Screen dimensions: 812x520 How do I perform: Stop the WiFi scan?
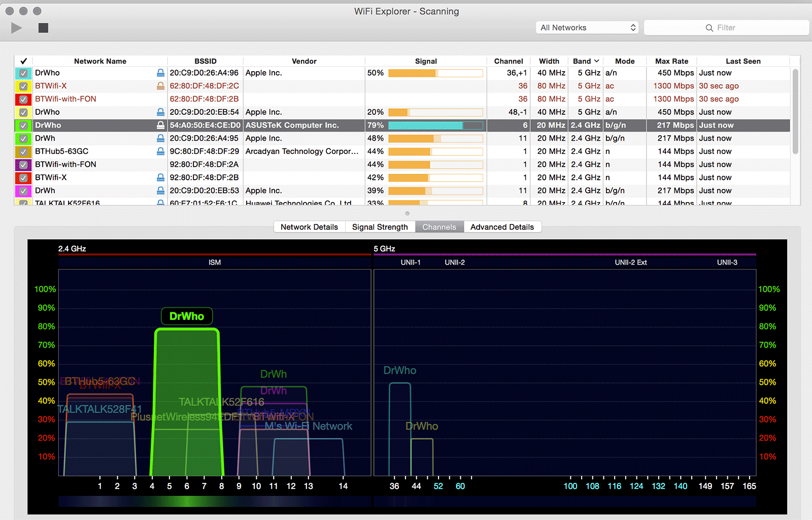click(43, 27)
